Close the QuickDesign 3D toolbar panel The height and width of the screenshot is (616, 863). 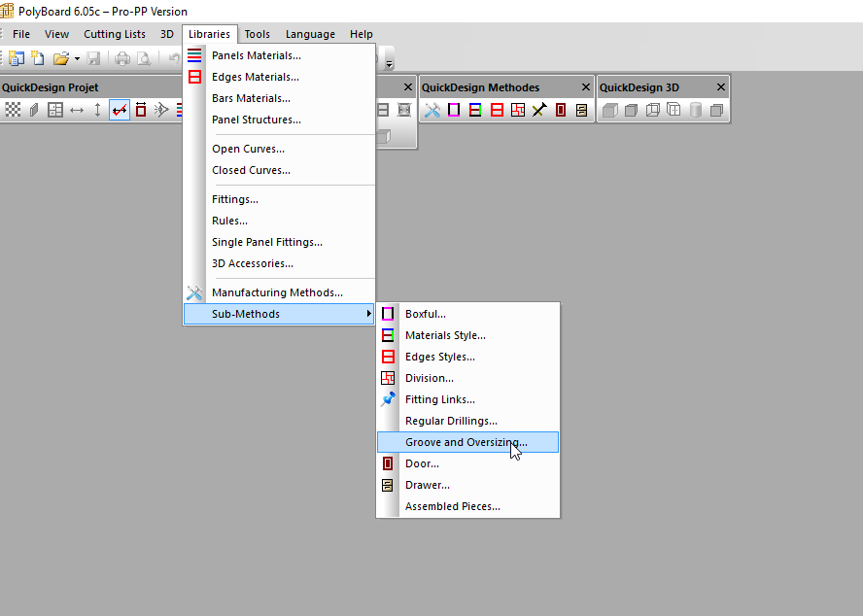coord(721,87)
